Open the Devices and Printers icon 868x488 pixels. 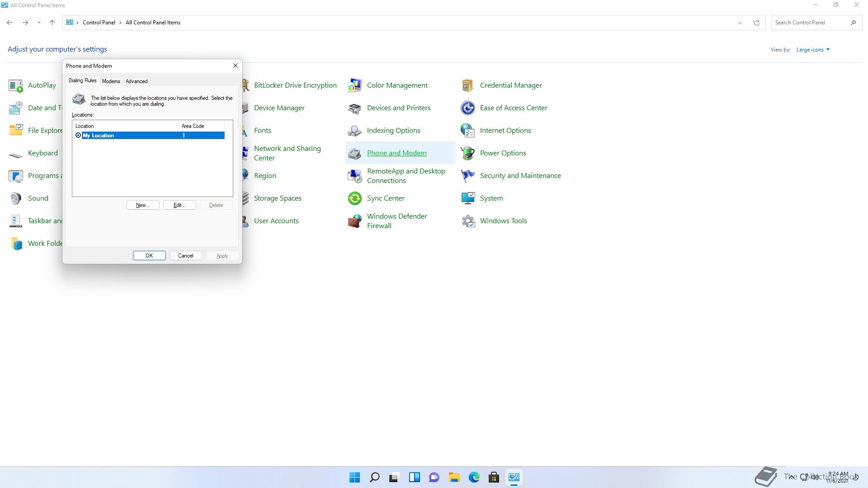[x=355, y=108]
